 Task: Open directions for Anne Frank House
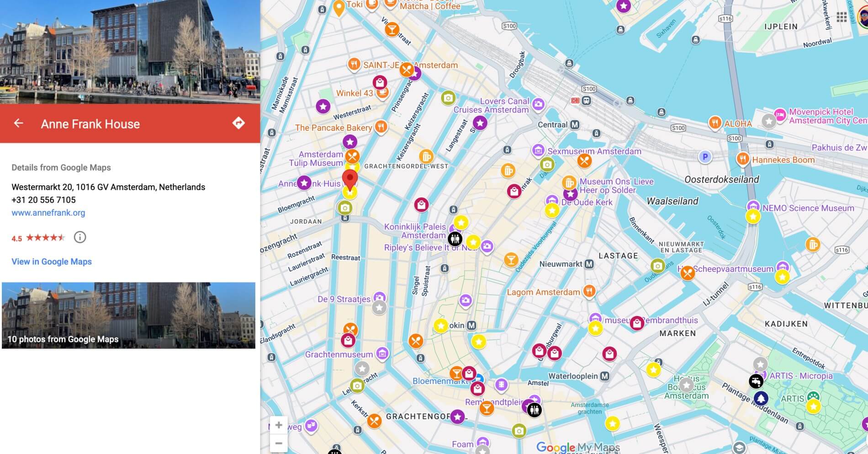pyautogui.click(x=238, y=123)
